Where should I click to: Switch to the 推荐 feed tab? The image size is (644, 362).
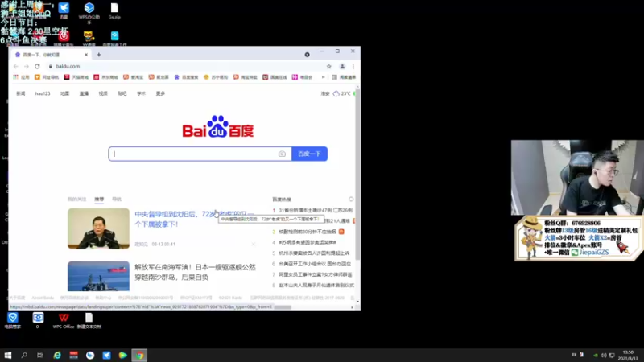click(99, 199)
